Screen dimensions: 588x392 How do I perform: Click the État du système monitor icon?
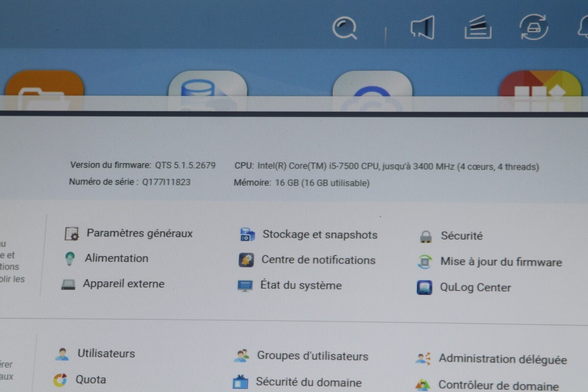point(245,286)
